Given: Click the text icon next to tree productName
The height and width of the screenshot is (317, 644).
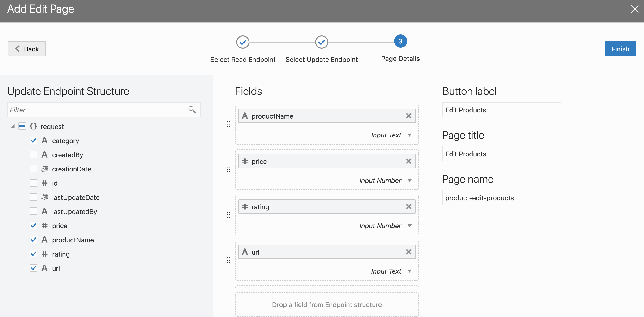Looking at the screenshot, I should click(x=44, y=240).
